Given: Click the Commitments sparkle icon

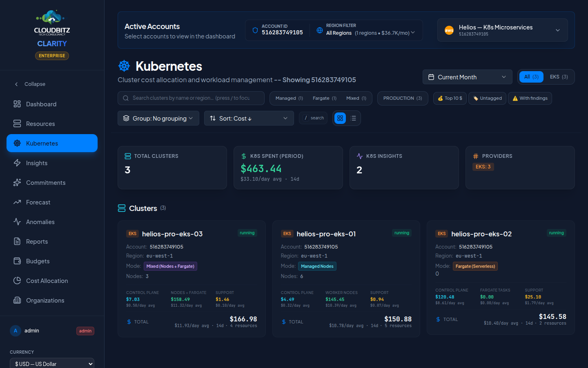Looking at the screenshot, I should (x=17, y=182).
